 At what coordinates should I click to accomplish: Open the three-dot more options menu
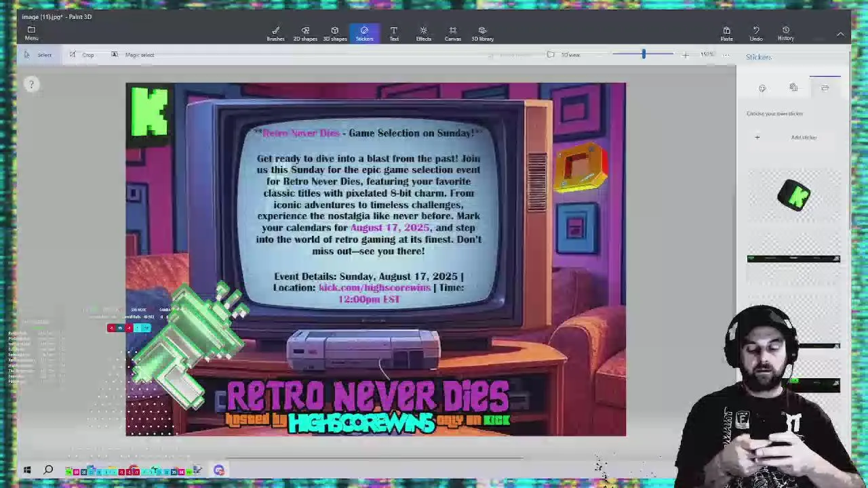point(726,55)
